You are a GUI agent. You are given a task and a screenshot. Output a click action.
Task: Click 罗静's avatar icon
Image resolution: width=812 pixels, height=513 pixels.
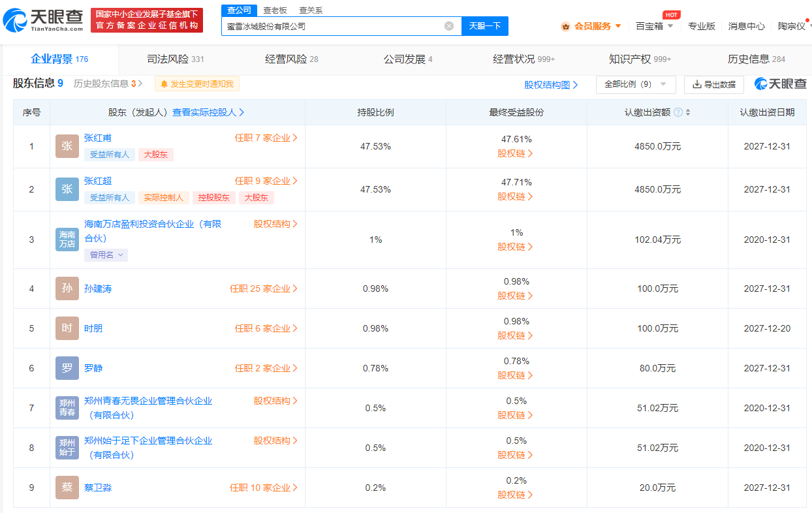(67, 368)
